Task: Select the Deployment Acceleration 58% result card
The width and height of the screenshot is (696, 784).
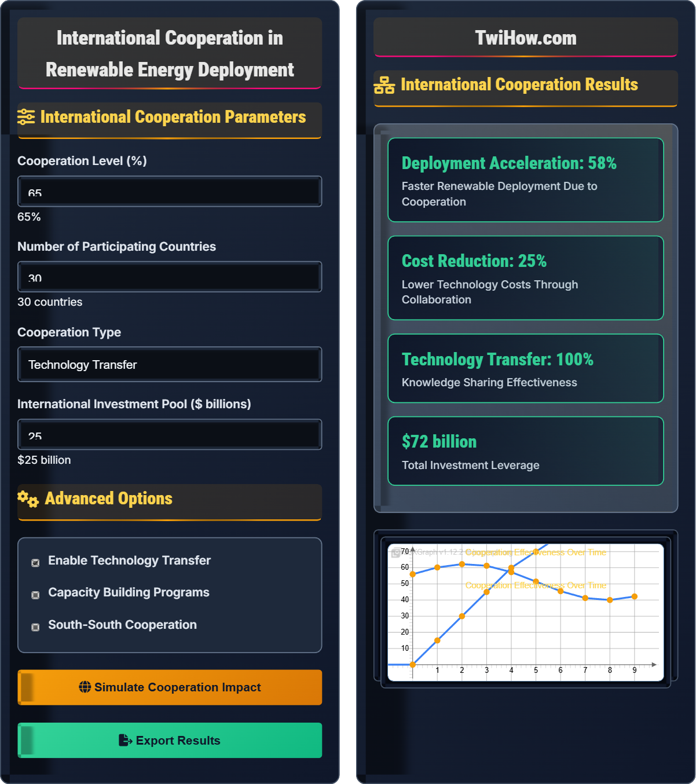Action: [x=526, y=180]
